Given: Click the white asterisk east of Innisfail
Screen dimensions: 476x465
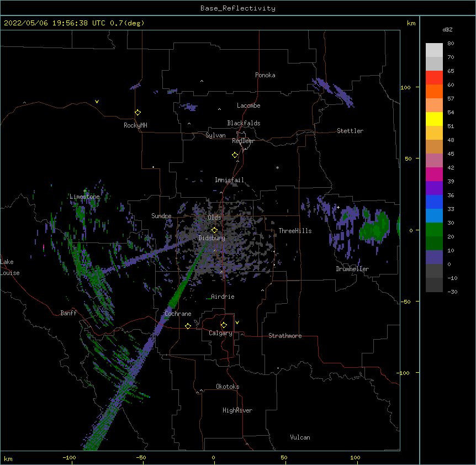Looking at the screenshot, I should (x=277, y=167).
